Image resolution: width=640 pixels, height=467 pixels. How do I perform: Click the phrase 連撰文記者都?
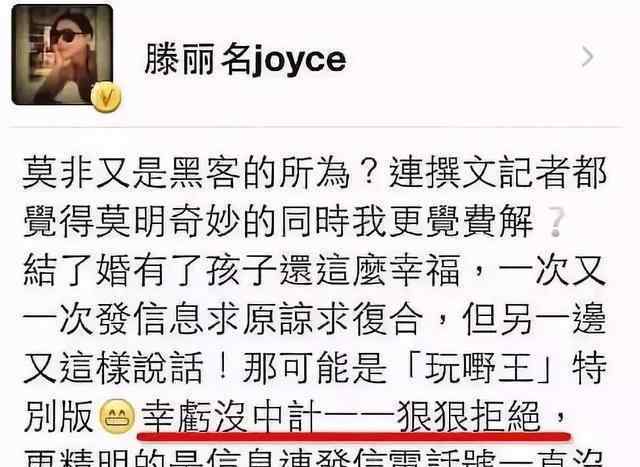(x=498, y=173)
